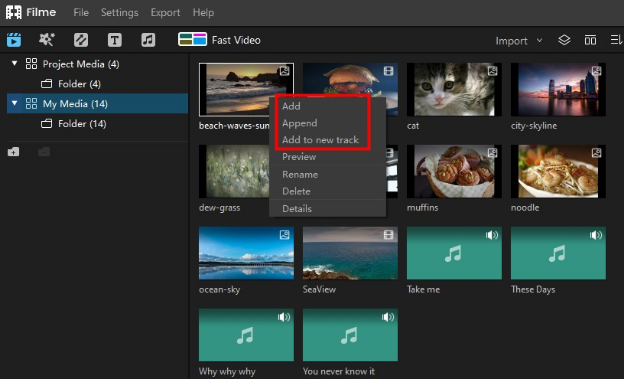This screenshot has height=379, width=624.
Task: Click the split-view columns icon
Action: (590, 40)
